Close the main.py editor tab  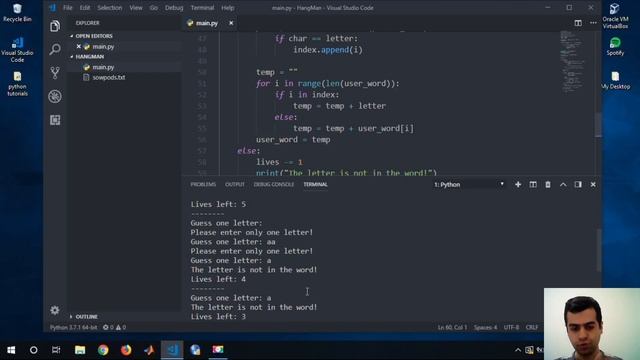(231, 23)
